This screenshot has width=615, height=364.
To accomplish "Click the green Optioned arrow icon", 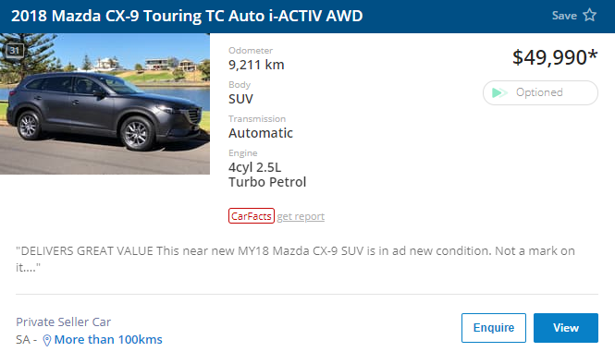I will pyautogui.click(x=499, y=93).
